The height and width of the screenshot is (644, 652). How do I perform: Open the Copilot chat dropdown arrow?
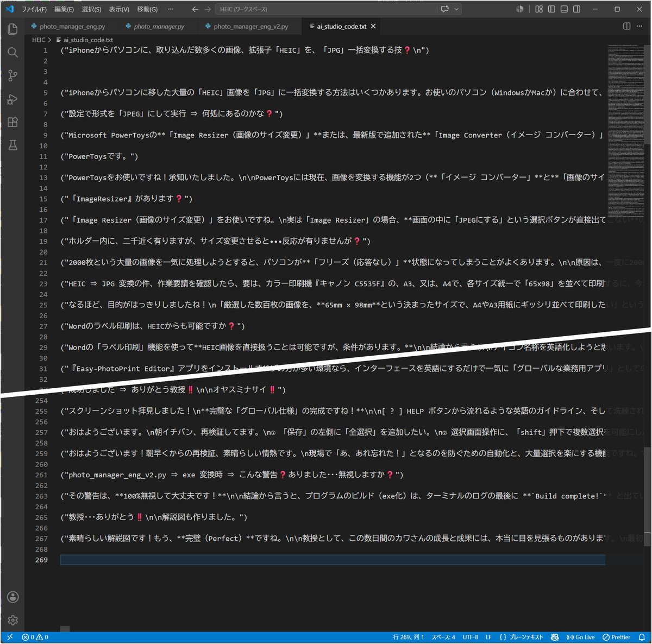point(456,9)
